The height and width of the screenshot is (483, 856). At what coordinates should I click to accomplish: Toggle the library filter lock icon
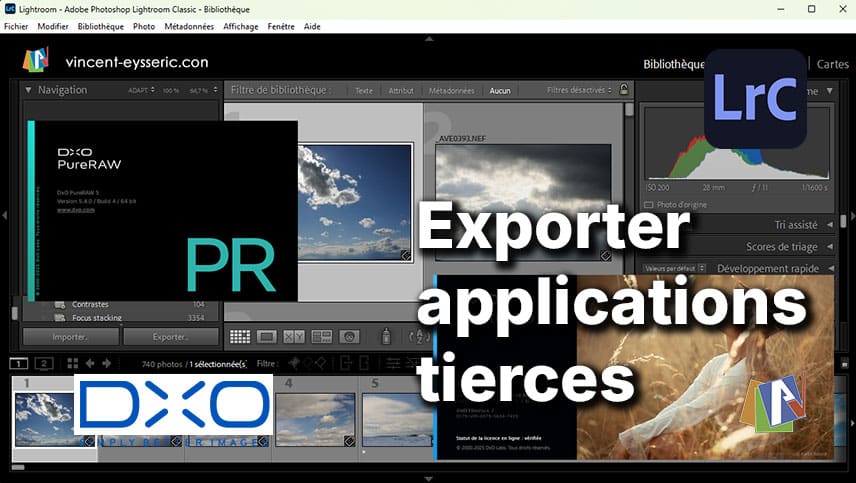pos(624,90)
